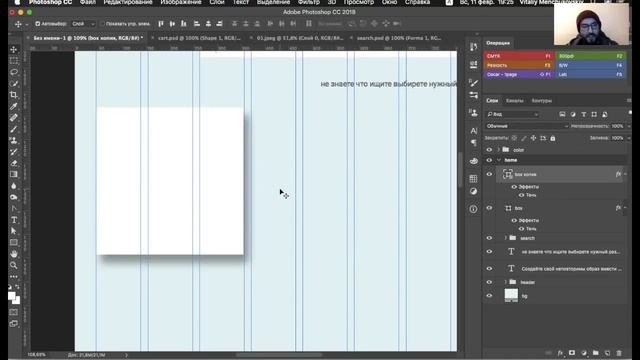Open the Обычные blend mode dropdown
The width and height of the screenshot is (640, 360).
click(x=527, y=126)
